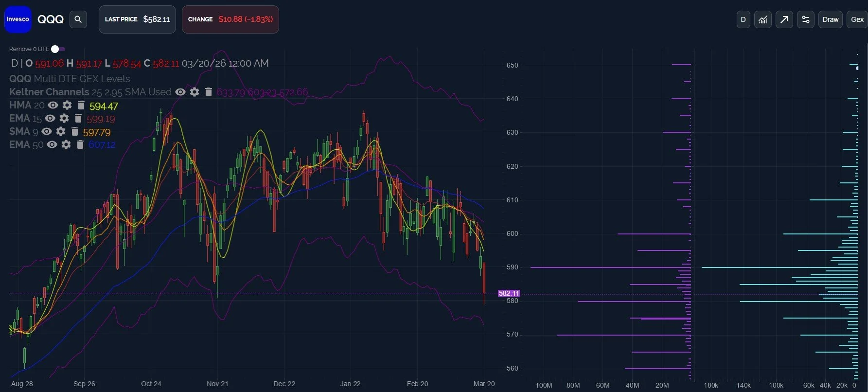This screenshot has width=868, height=392.
Task: Toggle the Remove 0 DTE switch
Action: (58, 49)
